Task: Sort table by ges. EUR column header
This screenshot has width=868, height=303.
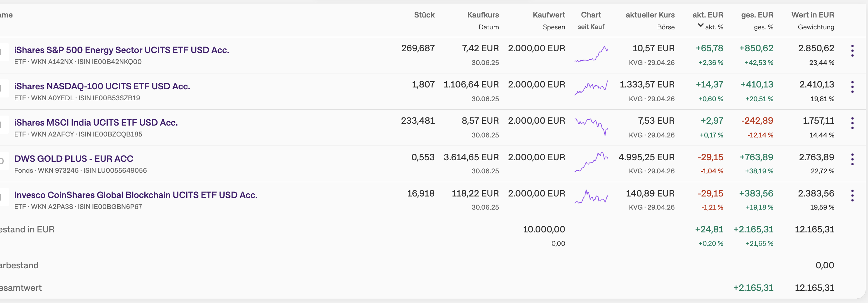Action: click(757, 15)
